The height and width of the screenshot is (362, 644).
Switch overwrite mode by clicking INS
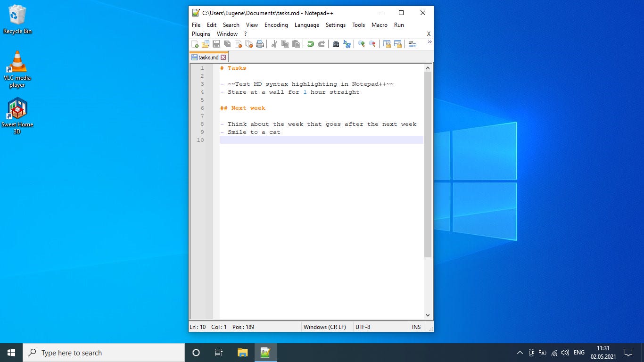tap(416, 327)
